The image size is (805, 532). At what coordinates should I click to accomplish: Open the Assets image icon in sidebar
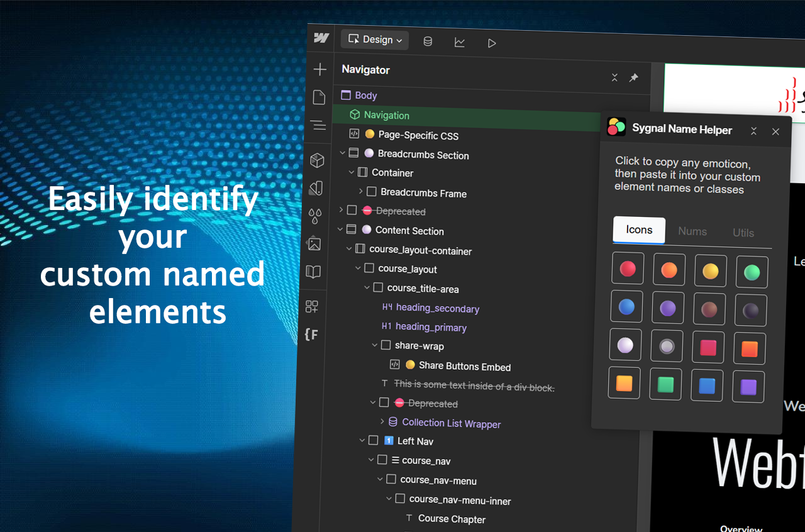coord(314,243)
